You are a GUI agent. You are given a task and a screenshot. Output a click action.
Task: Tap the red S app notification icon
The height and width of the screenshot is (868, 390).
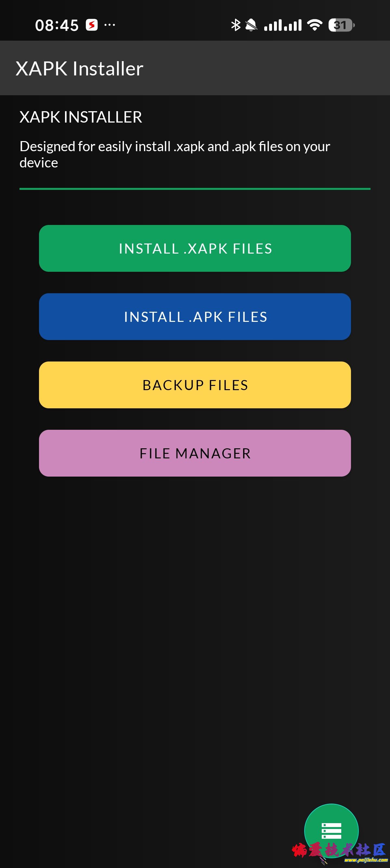tap(92, 25)
